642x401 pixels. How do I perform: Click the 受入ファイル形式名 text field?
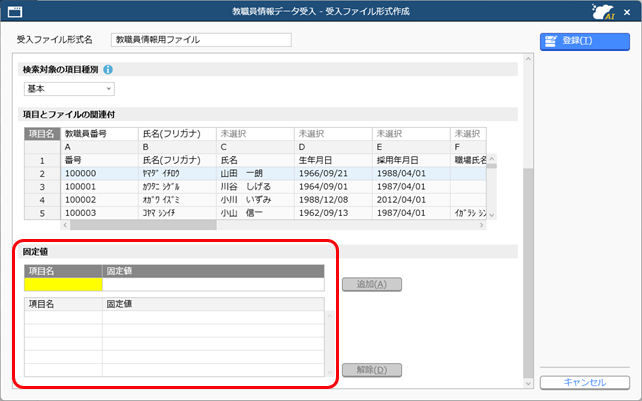[201, 40]
